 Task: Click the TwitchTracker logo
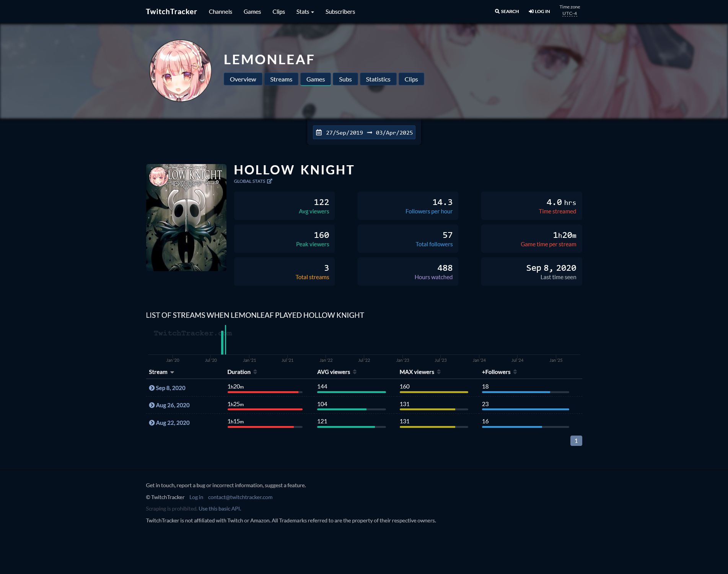click(x=171, y=11)
